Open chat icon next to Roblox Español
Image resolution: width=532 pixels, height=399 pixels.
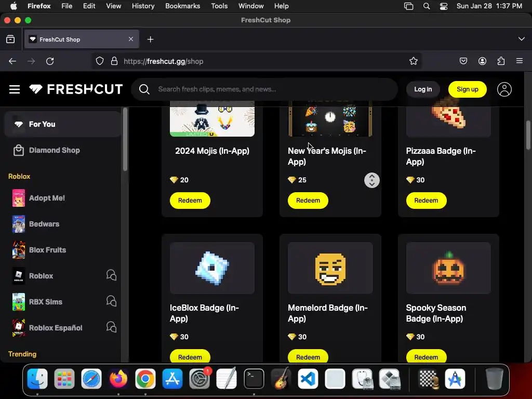(111, 327)
